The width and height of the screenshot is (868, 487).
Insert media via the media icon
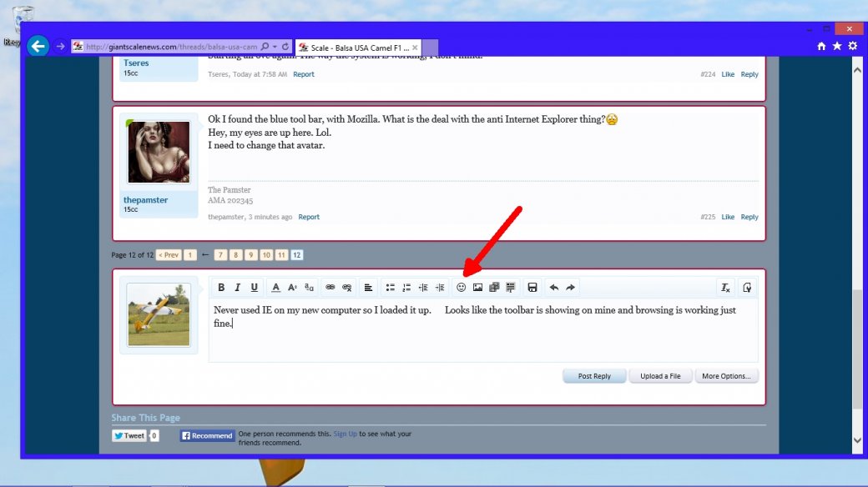coord(494,287)
